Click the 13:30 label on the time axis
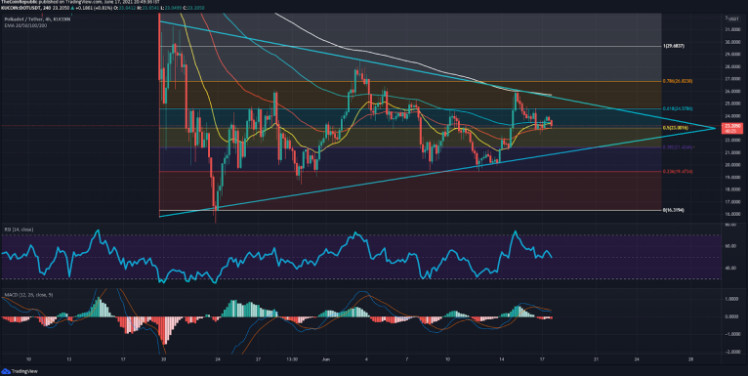The image size is (748, 376). pyautogui.click(x=292, y=358)
